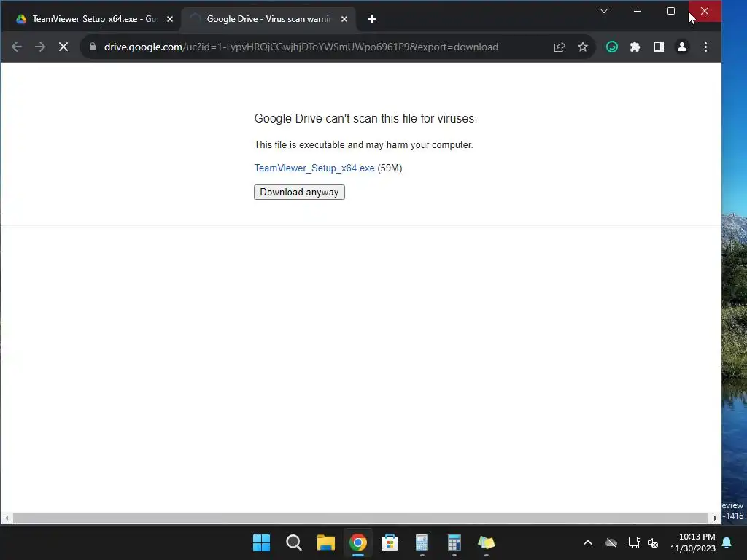Open the second calculator taskbar app
Viewport: 747px width, 560px height.
point(454,542)
